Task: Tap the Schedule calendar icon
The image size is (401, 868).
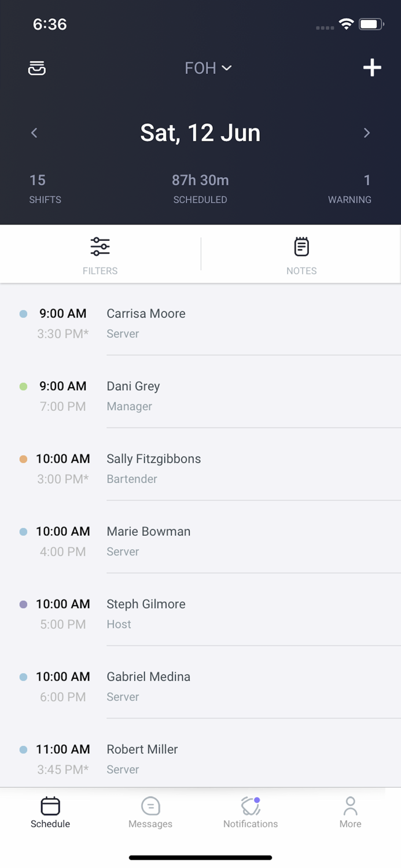Action: (x=50, y=806)
